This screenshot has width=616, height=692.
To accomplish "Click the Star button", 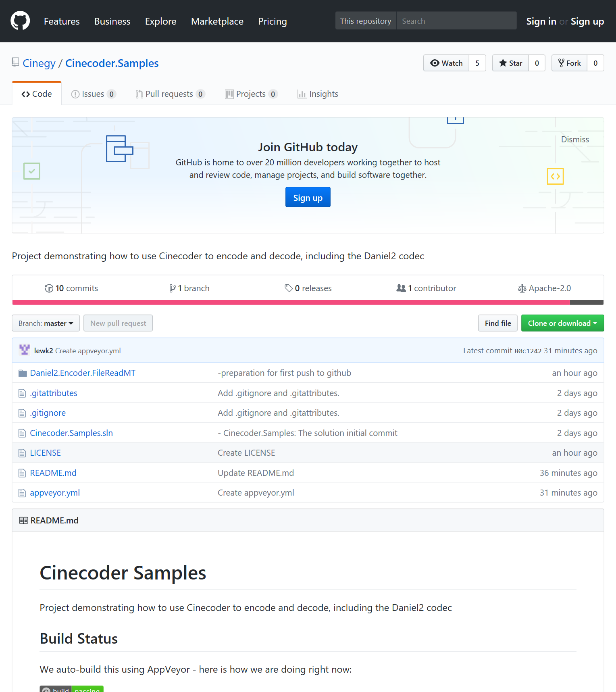I will pos(510,63).
